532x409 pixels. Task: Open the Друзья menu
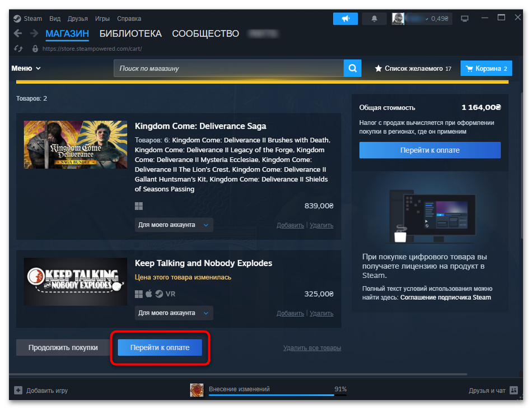pyautogui.click(x=77, y=18)
